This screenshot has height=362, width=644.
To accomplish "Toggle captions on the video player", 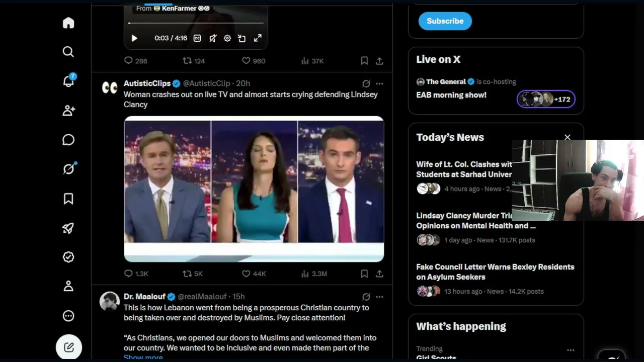I will coord(197,38).
